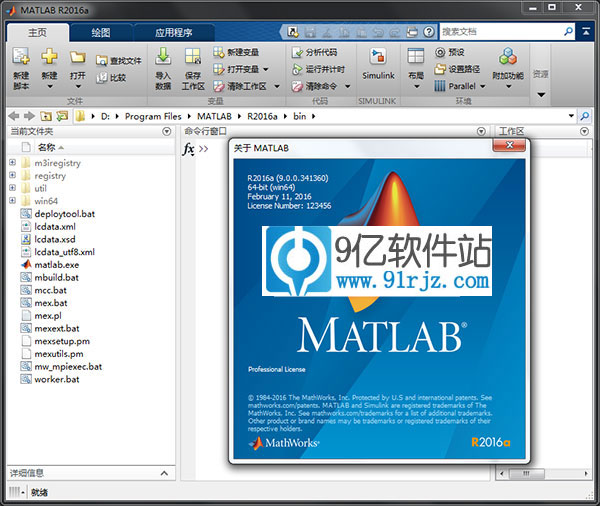600x506 pixels.
Task: Select lcdata_utf8.xml in the file list
Action: tap(65, 252)
